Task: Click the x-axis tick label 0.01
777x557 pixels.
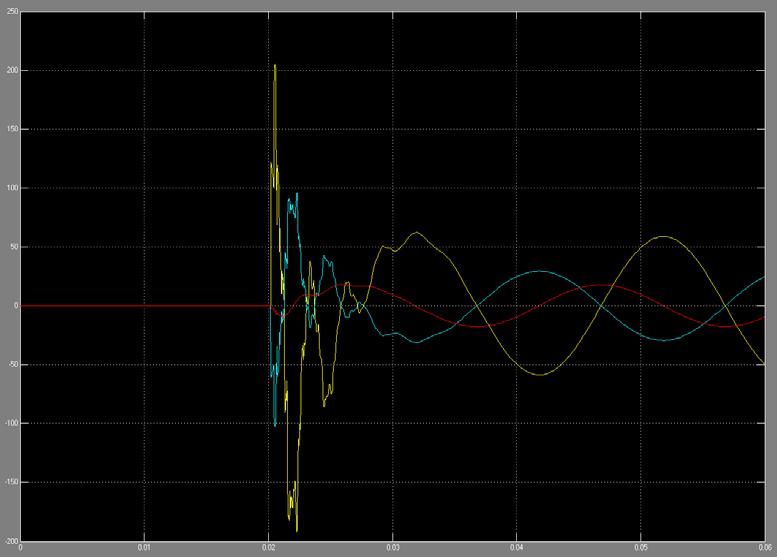Action: pos(144,548)
